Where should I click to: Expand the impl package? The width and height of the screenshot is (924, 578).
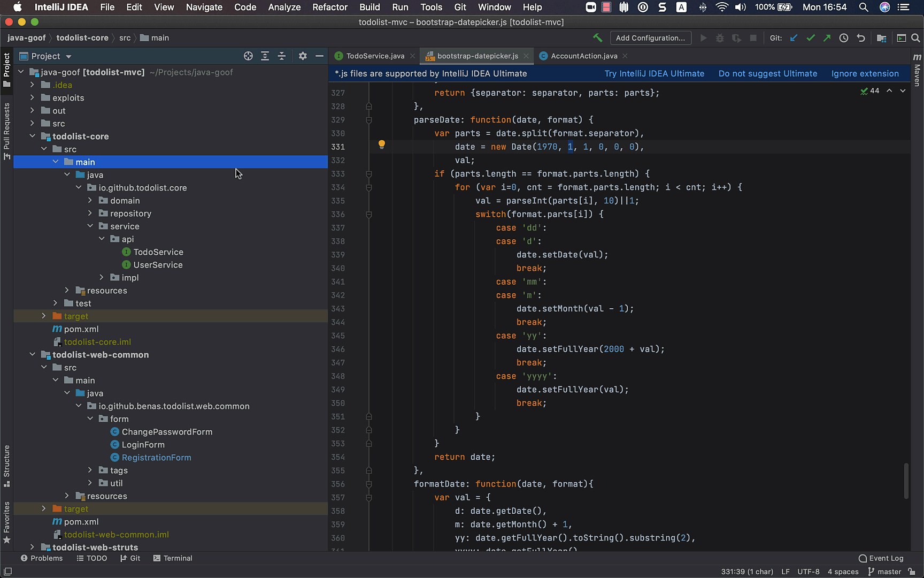point(102,277)
